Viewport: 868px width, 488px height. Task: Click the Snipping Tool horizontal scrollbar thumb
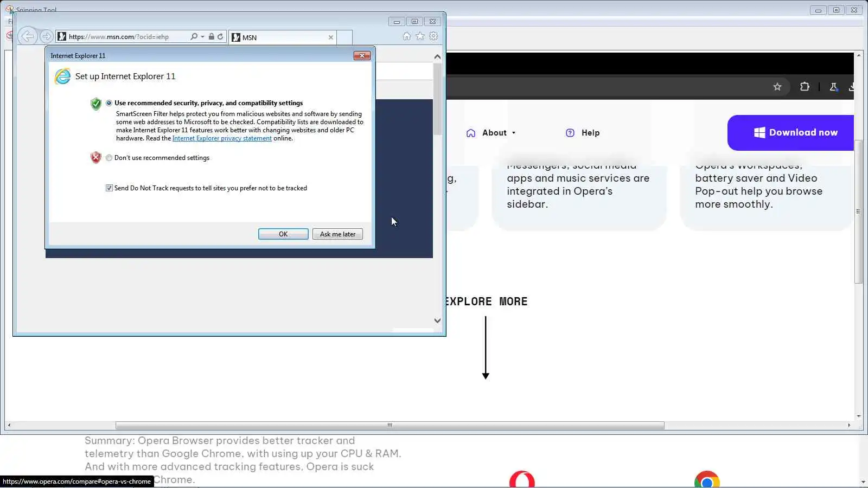[390, 426]
